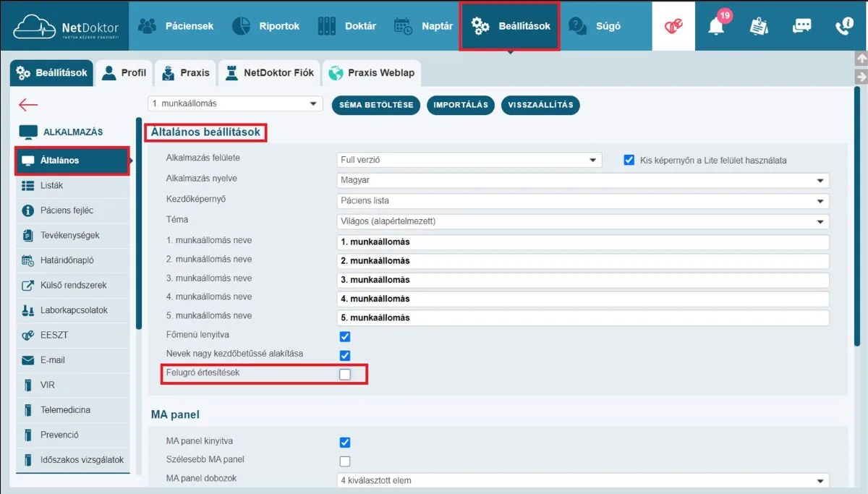Click the SÉMA BETÖLTÉSE button
The image size is (868, 494).
tap(376, 105)
